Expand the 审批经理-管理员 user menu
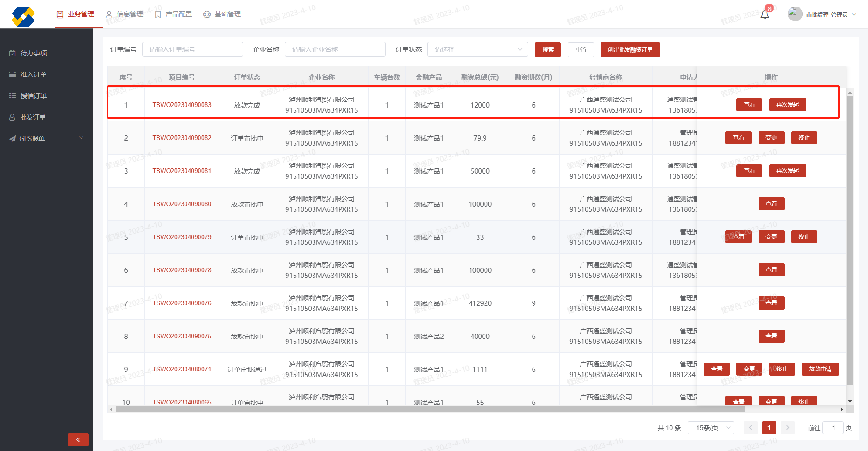The height and width of the screenshot is (451, 868). point(831,15)
